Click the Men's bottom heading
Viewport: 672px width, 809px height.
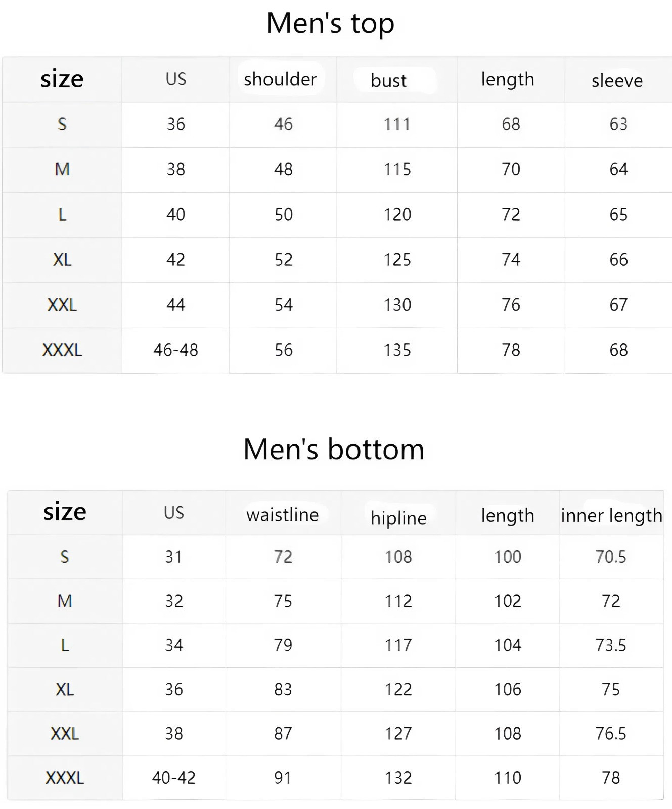point(334,449)
